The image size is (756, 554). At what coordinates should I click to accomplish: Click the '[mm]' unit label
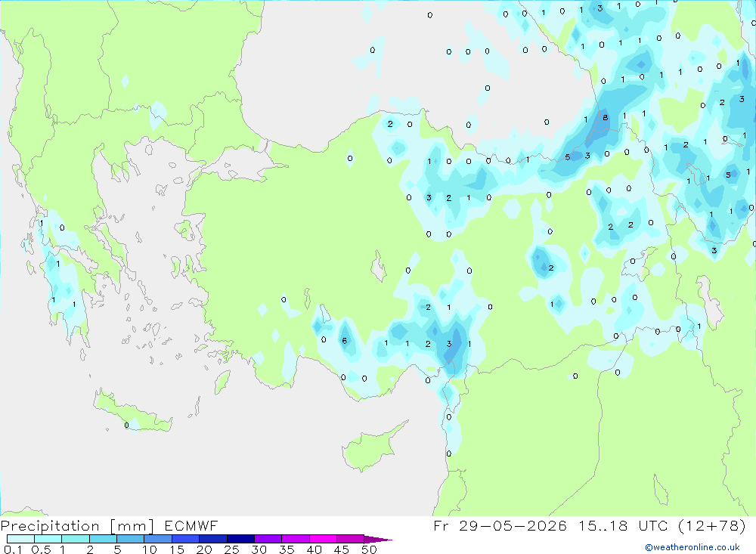tap(132, 525)
